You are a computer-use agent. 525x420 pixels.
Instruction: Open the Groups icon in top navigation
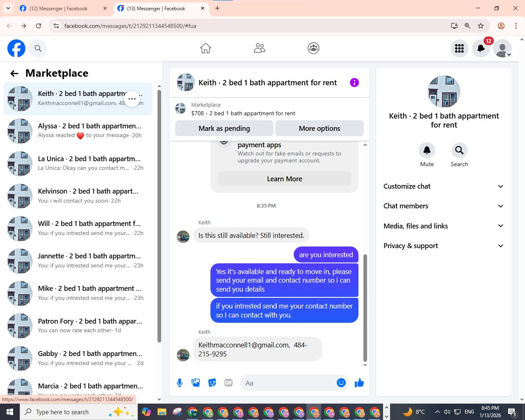pos(313,48)
